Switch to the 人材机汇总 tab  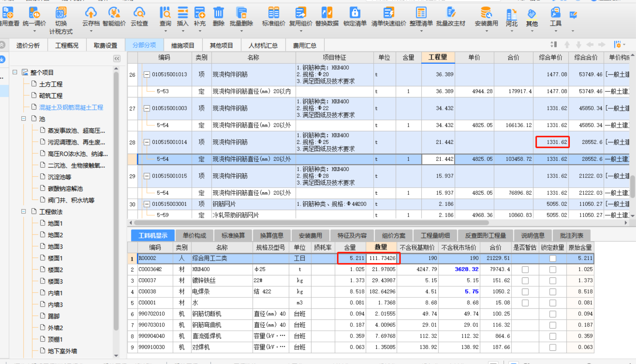coord(263,45)
